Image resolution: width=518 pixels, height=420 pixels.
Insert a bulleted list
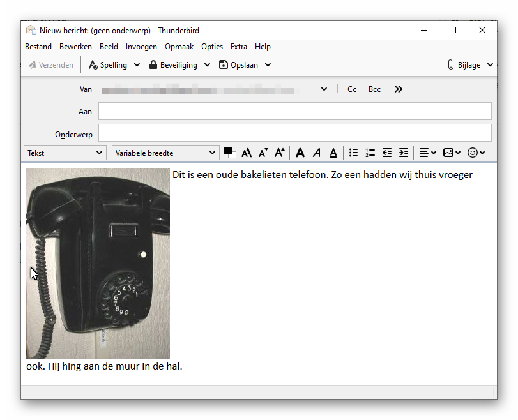pyautogui.click(x=353, y=153)
